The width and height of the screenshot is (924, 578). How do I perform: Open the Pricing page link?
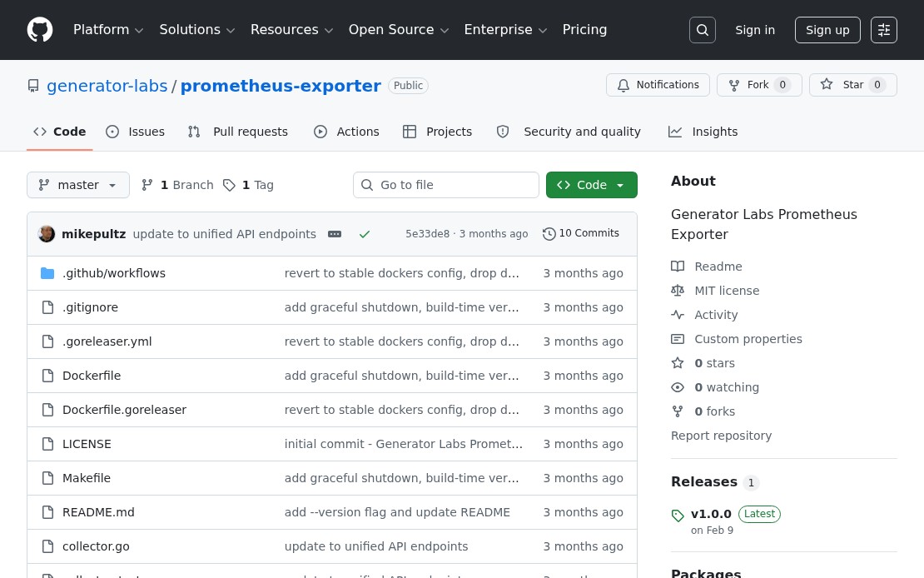[x=584, y=29]
